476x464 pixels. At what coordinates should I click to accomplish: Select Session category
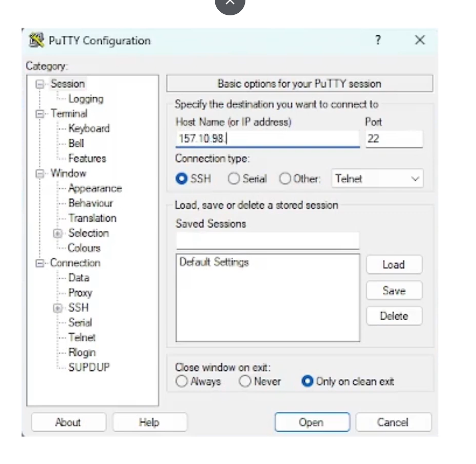pyautogui.click(x=67, y=84)
